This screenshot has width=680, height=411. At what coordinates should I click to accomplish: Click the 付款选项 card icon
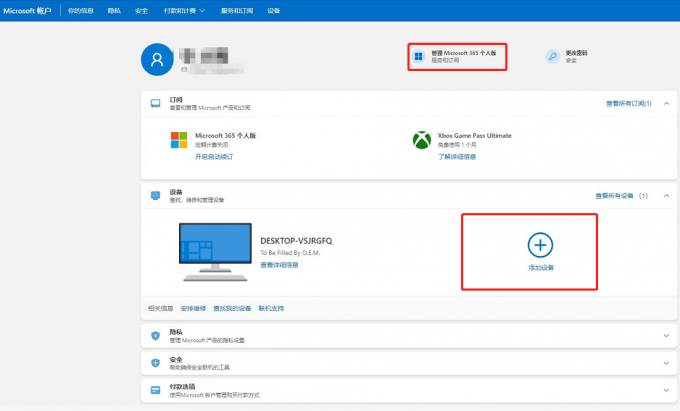coord(155,390)
